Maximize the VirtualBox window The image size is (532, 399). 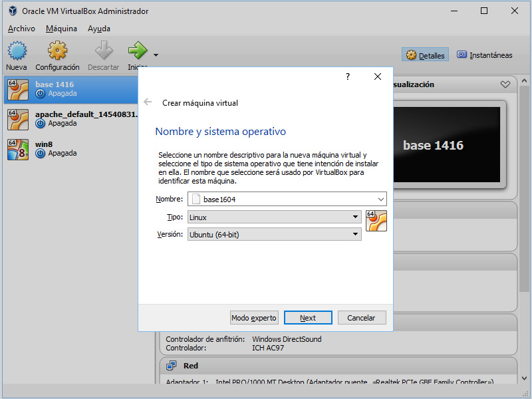pos(484,11)
